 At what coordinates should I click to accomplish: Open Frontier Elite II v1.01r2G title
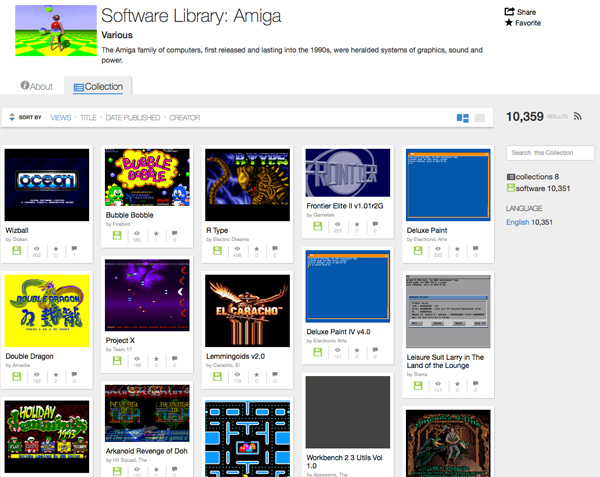pyautogui.click(x=345, y=206)
